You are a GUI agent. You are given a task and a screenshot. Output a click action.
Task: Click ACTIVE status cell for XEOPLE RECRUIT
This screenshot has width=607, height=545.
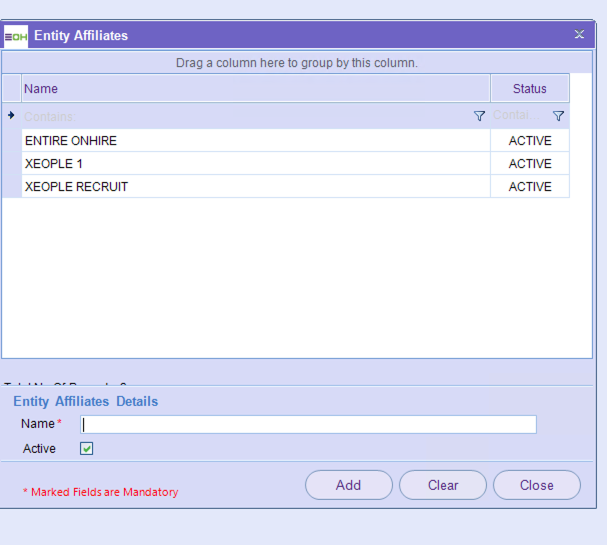(x=530, y=187)
